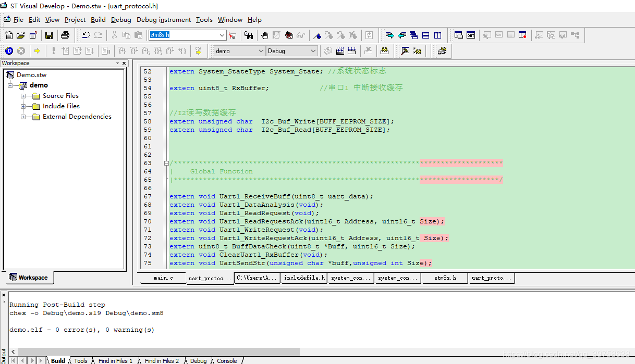635x364 pixels.
Task: Open the Debug configuration dropdown
Action: pyautogui.click(x=313, y=51)
